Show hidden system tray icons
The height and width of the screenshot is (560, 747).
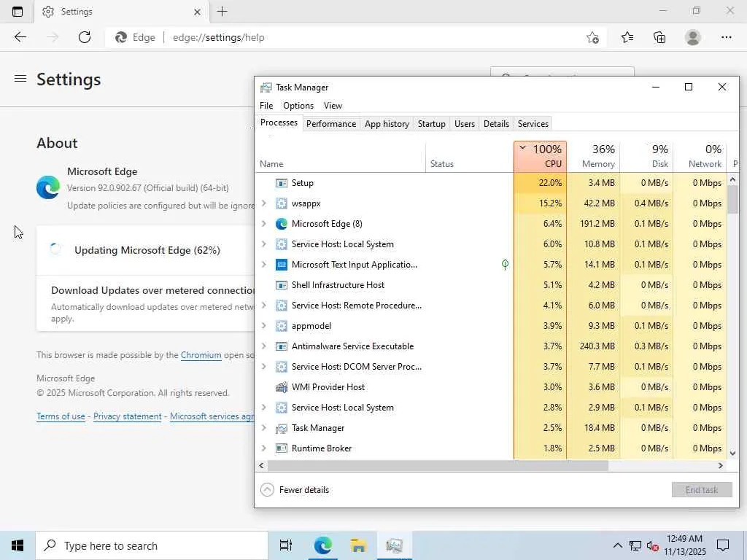[x=617, y=545]
